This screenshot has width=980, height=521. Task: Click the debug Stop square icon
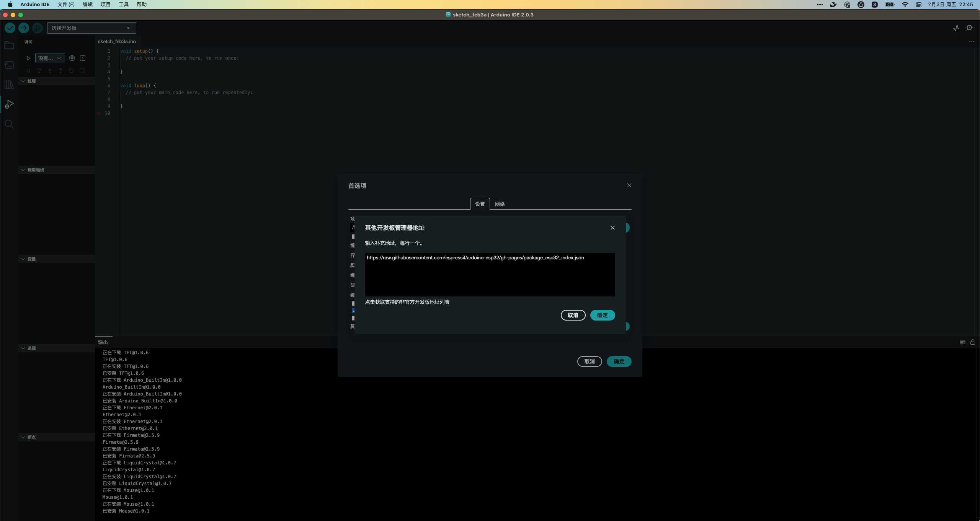click(82, 71)
